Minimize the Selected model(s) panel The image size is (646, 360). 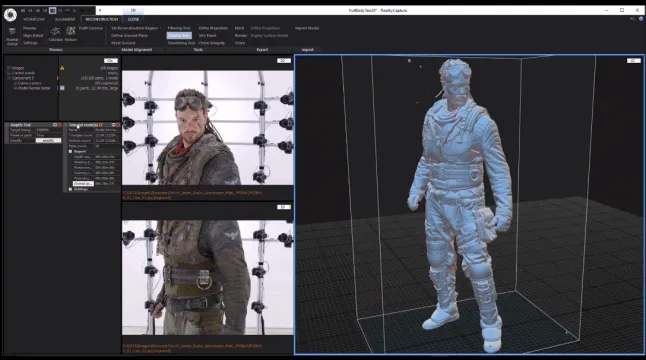coord(113,125)
